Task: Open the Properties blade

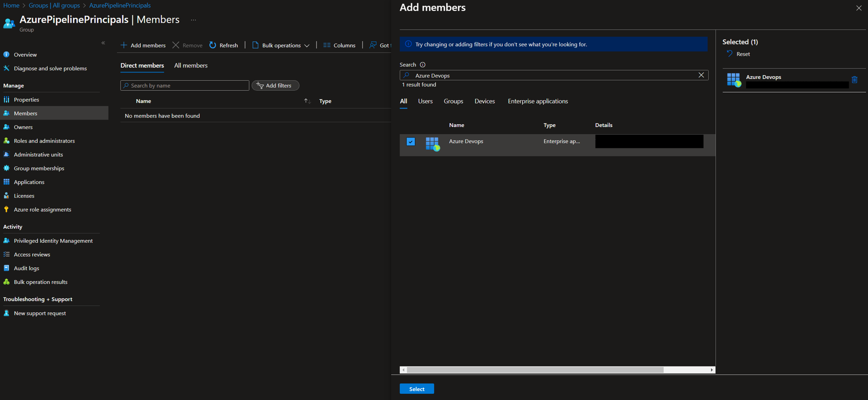Action: coord(26,100)
